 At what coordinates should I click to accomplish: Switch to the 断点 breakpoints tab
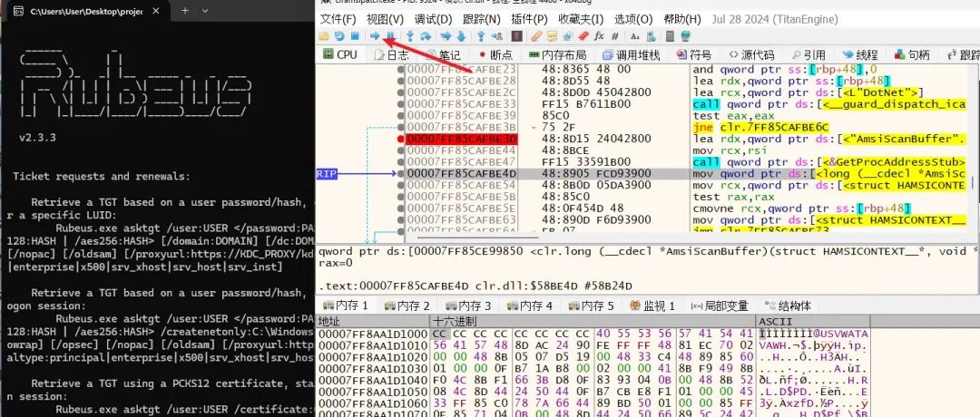click(495, 55)
